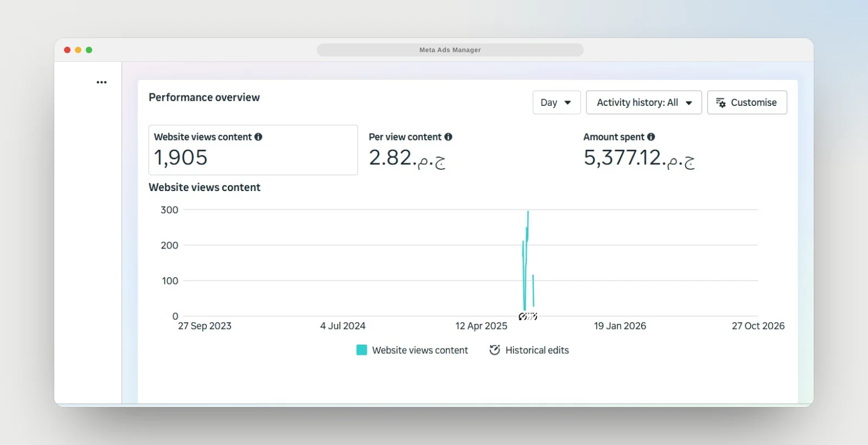Click the Performance overview heading
The image size is (868, 445).
click(x=204, y=97)
